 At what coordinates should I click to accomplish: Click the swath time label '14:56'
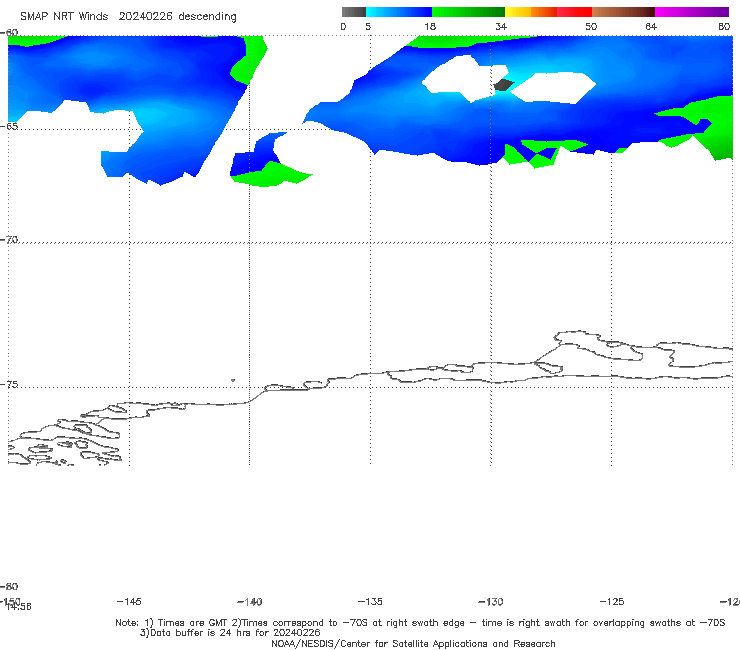pos(19,607)
